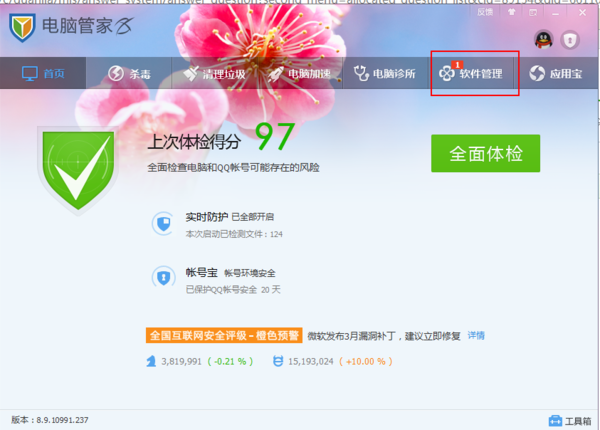Click the version text 8.9.10991.237
This screenshot has width=600, height=430.
tap(62, 420)
